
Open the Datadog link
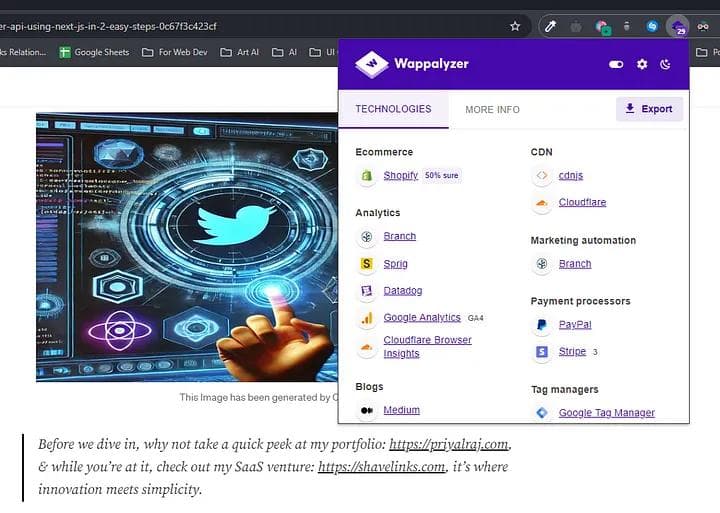point(403,291)
